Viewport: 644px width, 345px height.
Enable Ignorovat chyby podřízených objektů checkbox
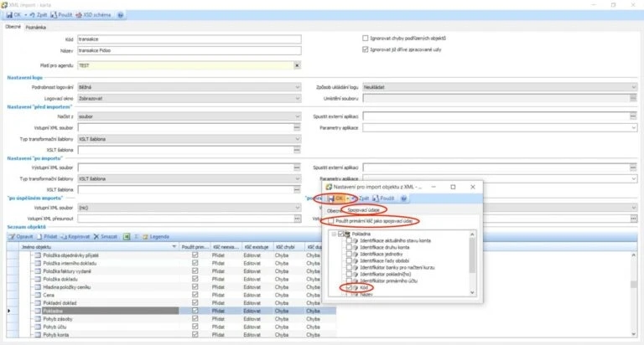coord(365,39)
